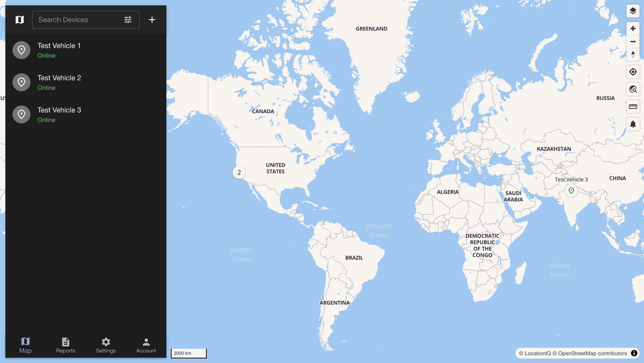Screen dimensions: 644x363
Task: Toggle the map attribution info icon
Action: 634,353
